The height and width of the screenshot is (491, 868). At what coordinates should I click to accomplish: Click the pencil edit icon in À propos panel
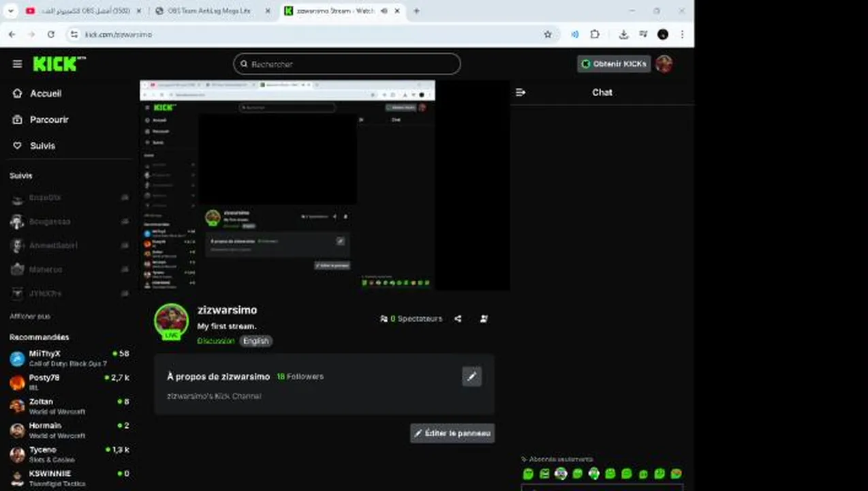click(472, 376)
